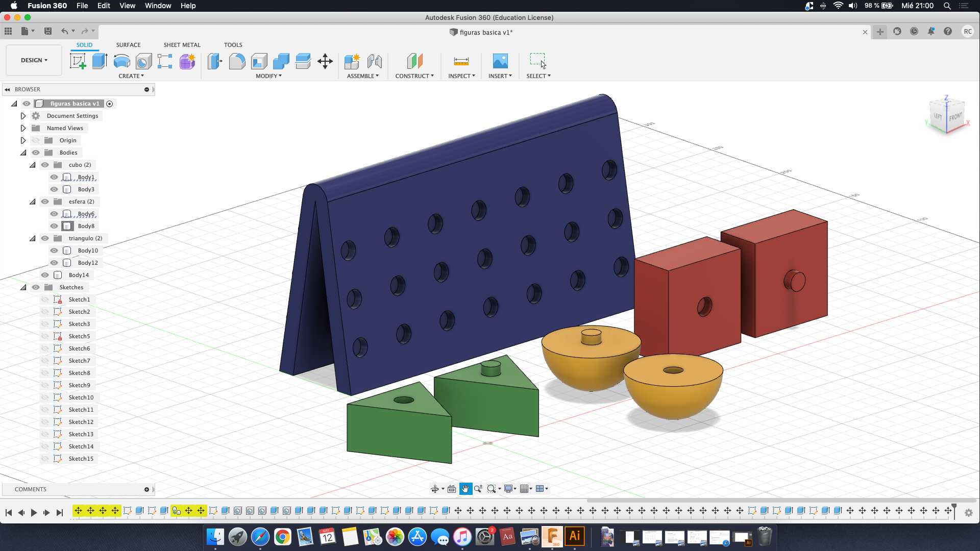Open the Extrude tool

coord(99,60)
